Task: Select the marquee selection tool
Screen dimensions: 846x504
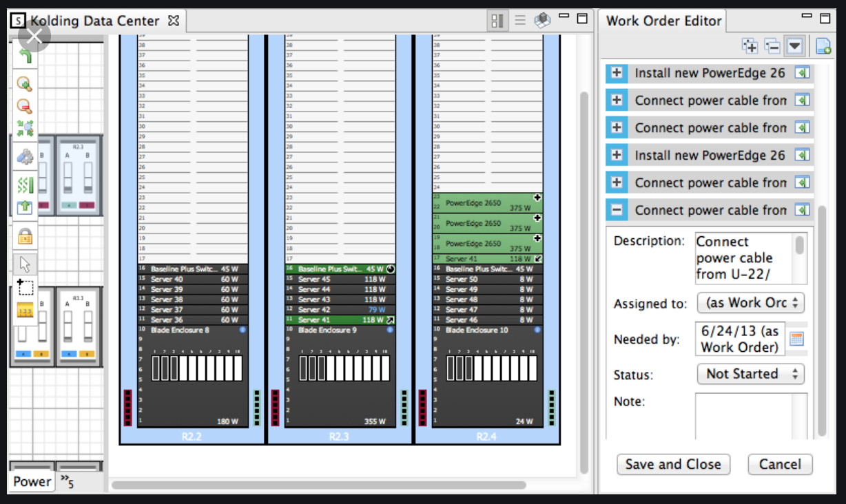Action: (25, 287)
